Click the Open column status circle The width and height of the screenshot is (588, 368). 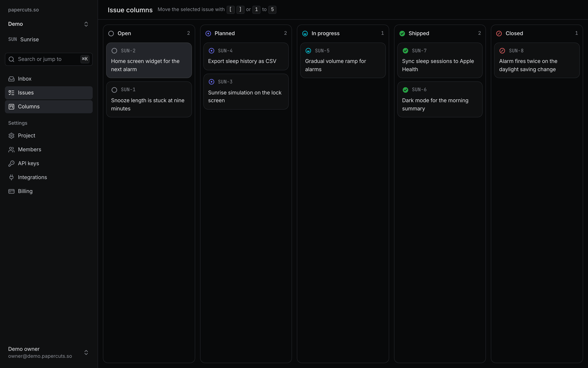tap(111, 33)
